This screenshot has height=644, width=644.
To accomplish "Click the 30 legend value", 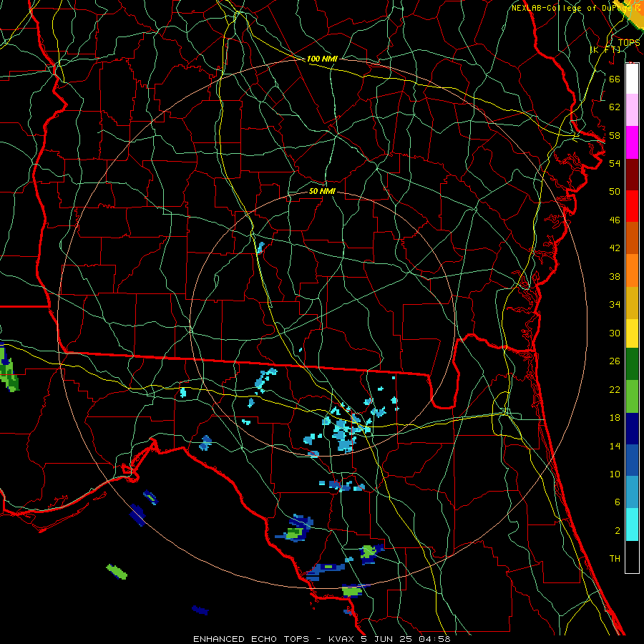I will click(615, 333).
